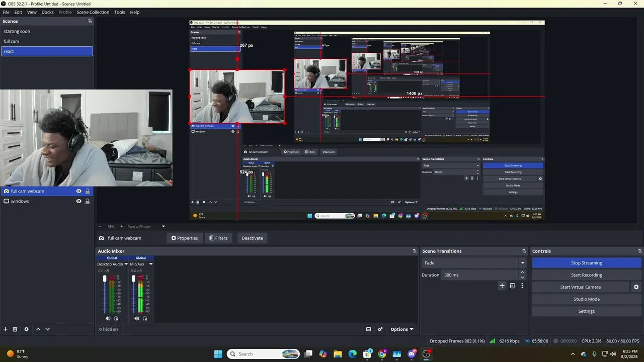This screenshot has height=362, width=644.
Task: Toggle lock on the full cam webcam source
Action: (x=88, y=191)
